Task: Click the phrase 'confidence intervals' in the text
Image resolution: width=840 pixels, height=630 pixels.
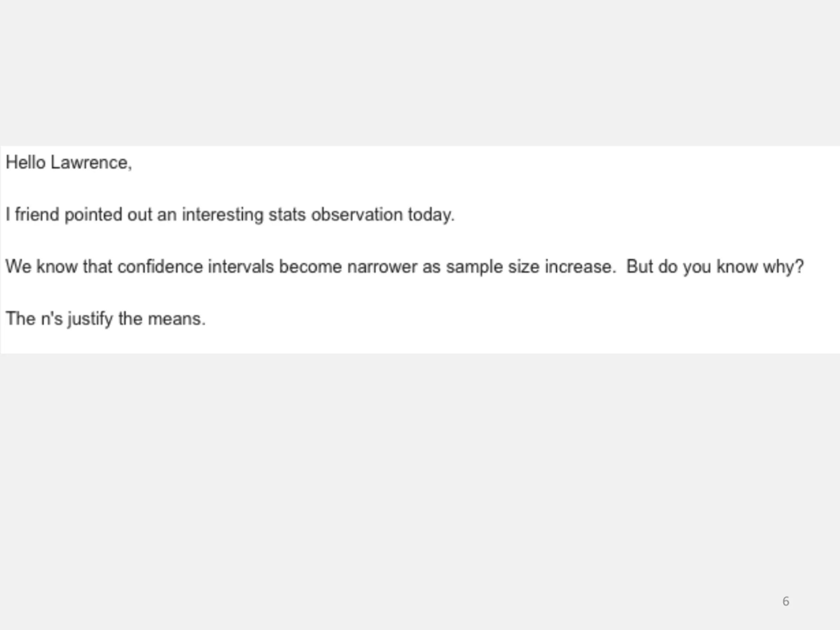Action: pos(196,266)
